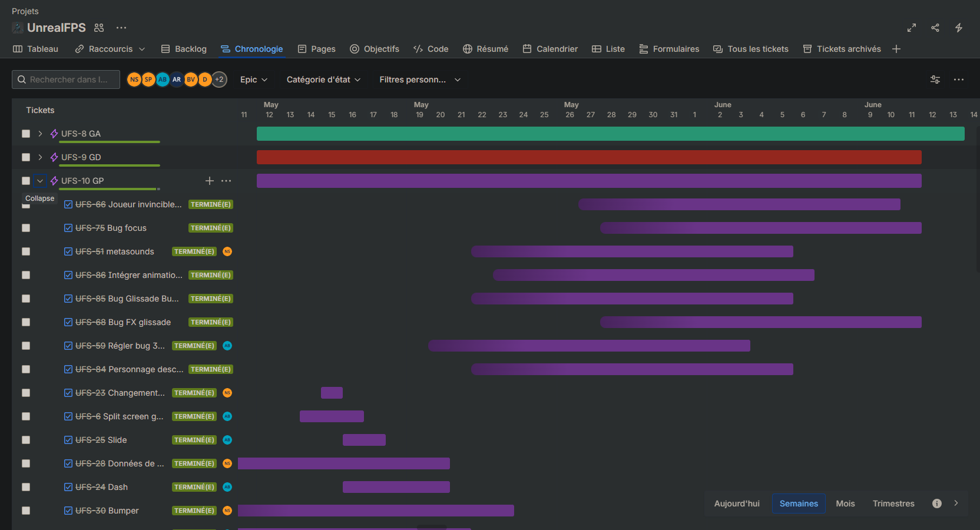
Task: Click the plus icon to add a tab
Action: (896, 49)
